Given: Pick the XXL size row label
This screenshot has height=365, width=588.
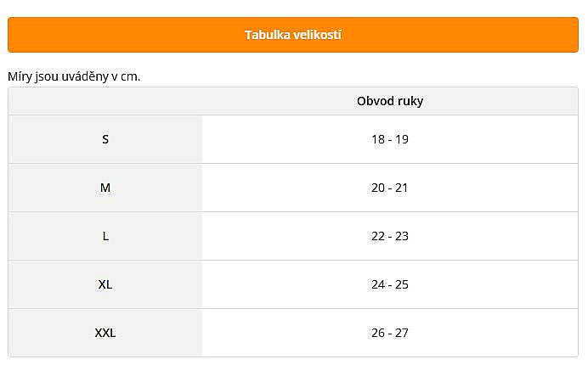Looking at the screenshot, I should 105,333.
